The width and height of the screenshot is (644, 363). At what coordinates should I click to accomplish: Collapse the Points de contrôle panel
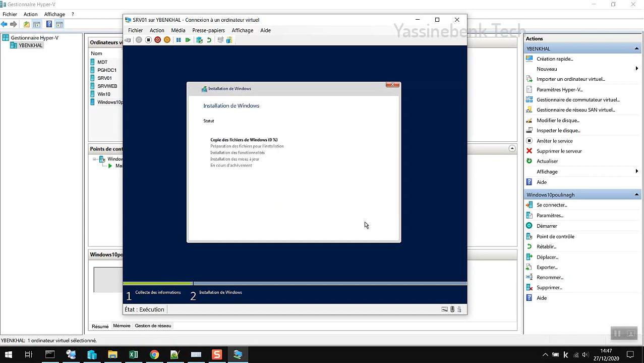[x=512, y=148]
